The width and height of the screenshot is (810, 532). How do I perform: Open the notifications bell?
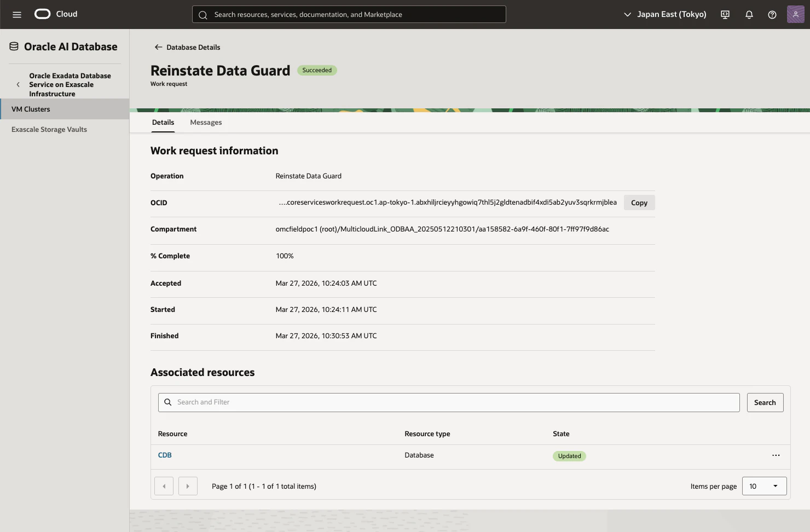coord(749,15)
